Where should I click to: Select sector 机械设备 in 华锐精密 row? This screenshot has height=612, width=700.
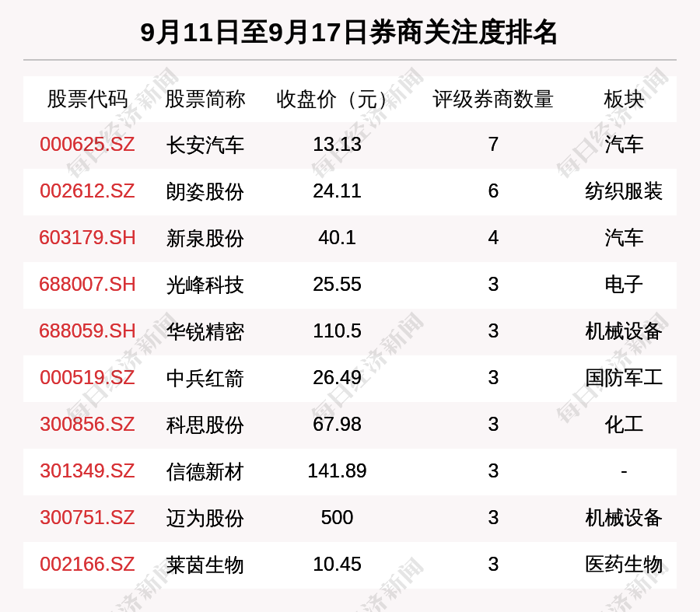click(x=624, y=332)
